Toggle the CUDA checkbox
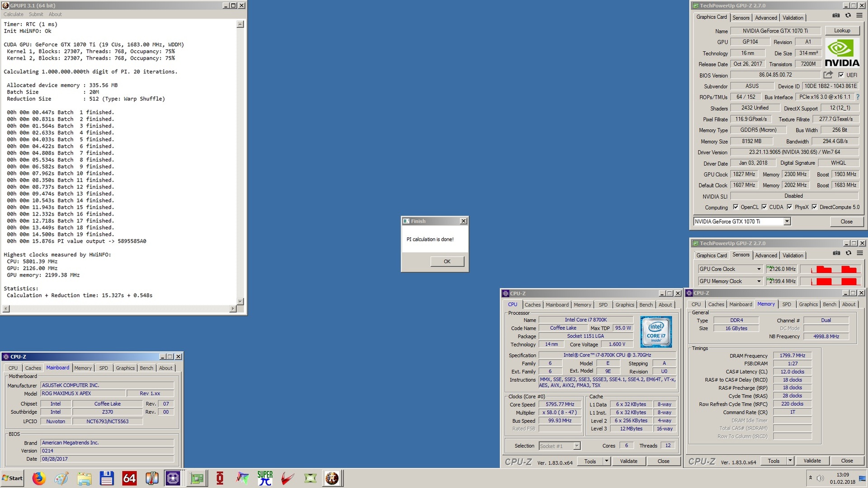This screenshot has width=868, height=488. 764,207
